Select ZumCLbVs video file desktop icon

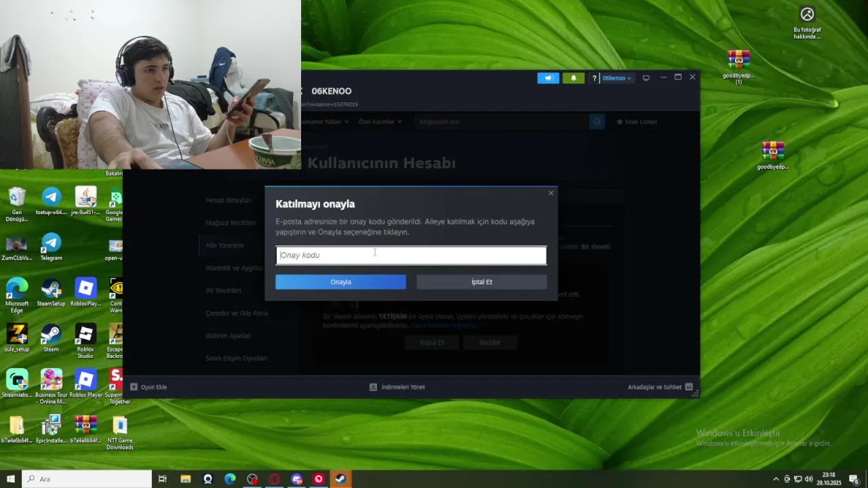point(17,248)
